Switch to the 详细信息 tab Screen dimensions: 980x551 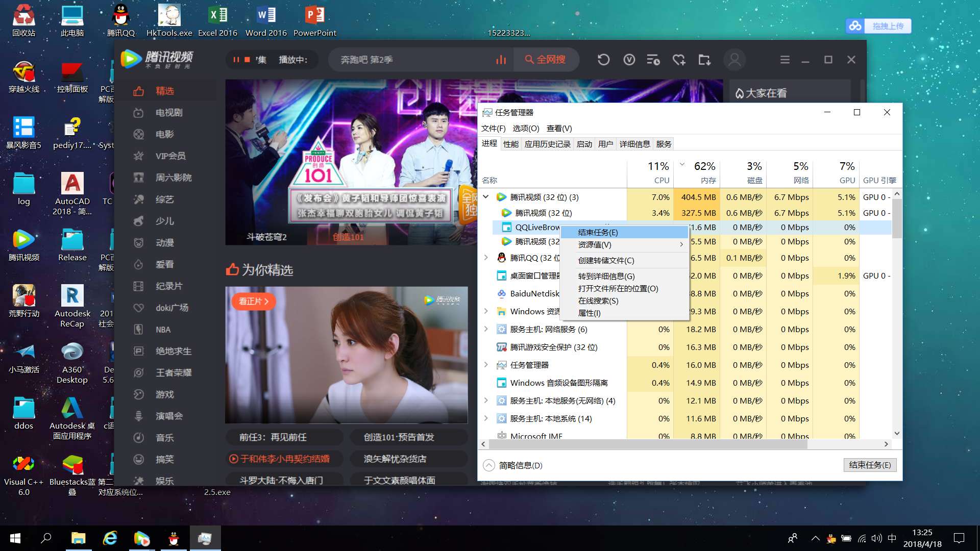634,144
